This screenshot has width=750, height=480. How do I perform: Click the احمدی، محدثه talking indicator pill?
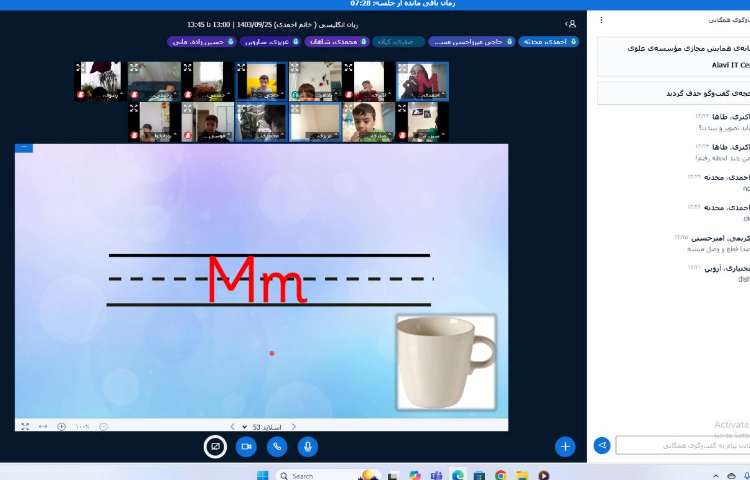click(549, 42)
